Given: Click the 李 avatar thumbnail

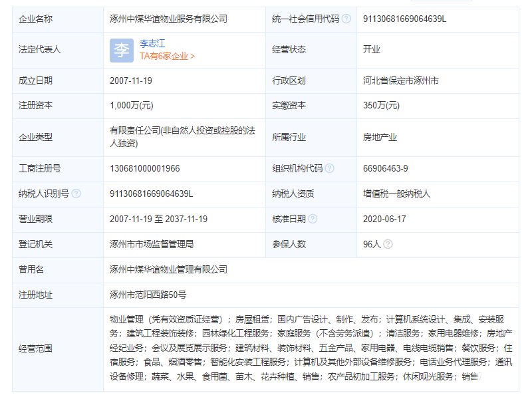Looking at the screenshot, I should [122, 51].
